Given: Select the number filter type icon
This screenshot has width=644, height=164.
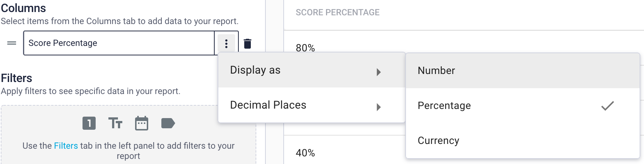Looking at the screenshot, I should tap(89, 123).
